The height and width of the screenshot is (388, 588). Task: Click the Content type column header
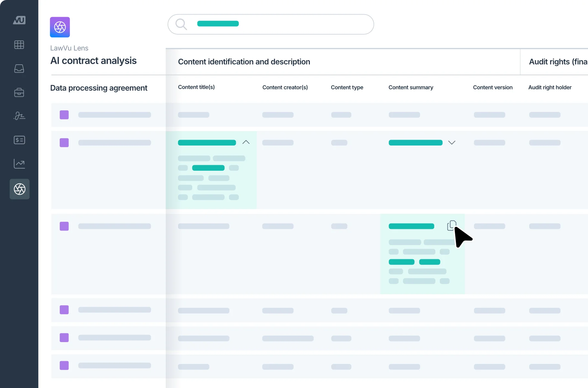(x=347, y=87)
